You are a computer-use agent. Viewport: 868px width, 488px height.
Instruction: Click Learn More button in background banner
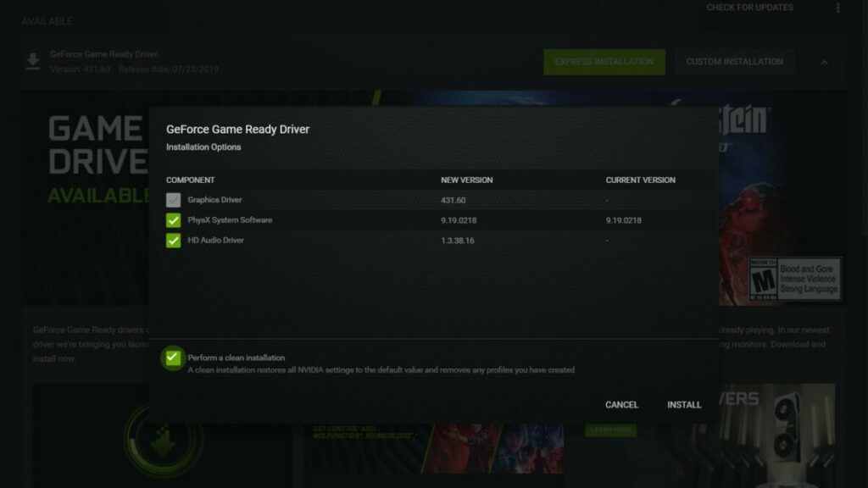tap(610, 430)
